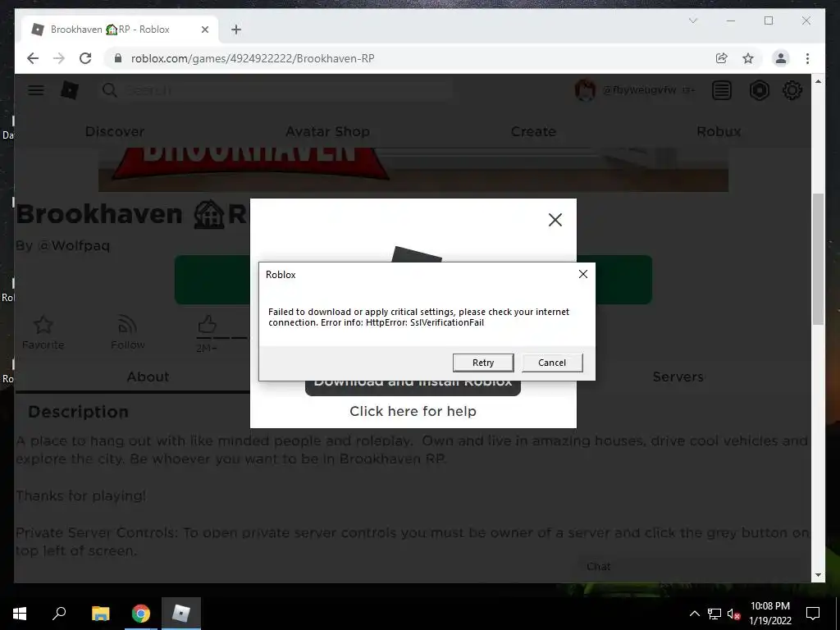Close the white download popup with X
840x630 pixels.
[x=555, y=220]
